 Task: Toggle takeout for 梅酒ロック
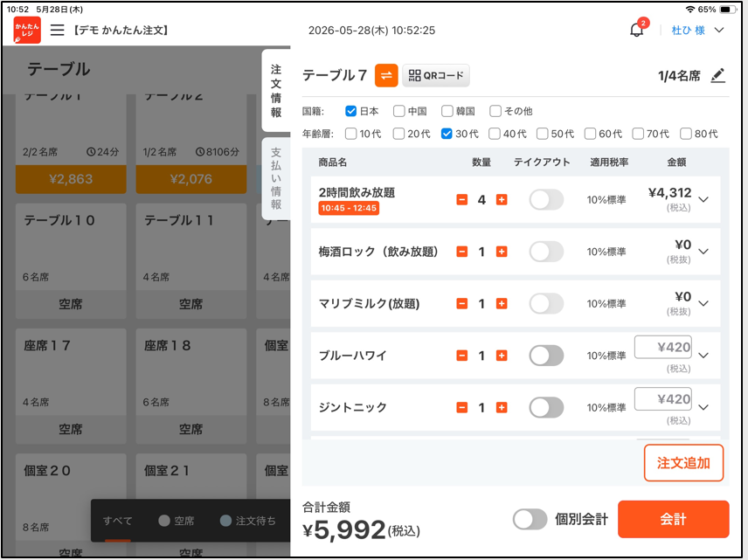click(546, 252)
